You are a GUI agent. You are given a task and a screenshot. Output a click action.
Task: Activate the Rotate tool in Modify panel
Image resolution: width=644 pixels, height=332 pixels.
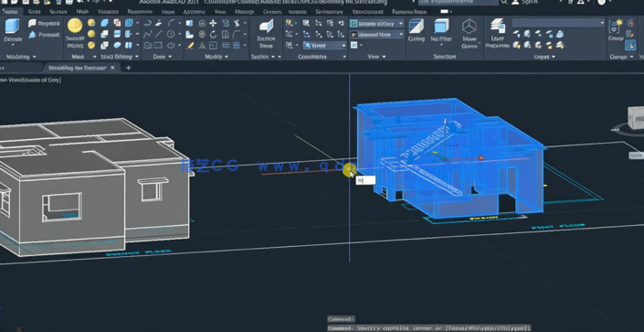[x=213, y=34]
